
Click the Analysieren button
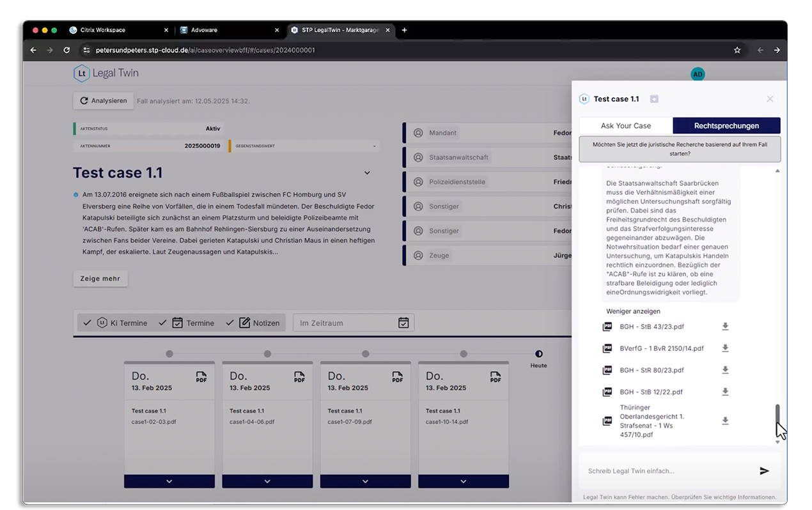tap(104, 100)
